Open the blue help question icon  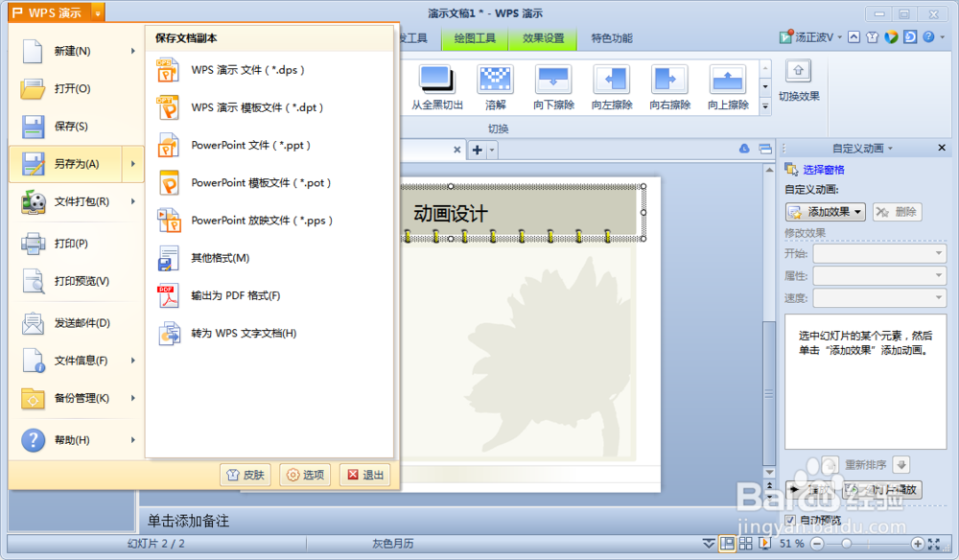point(928,36)
